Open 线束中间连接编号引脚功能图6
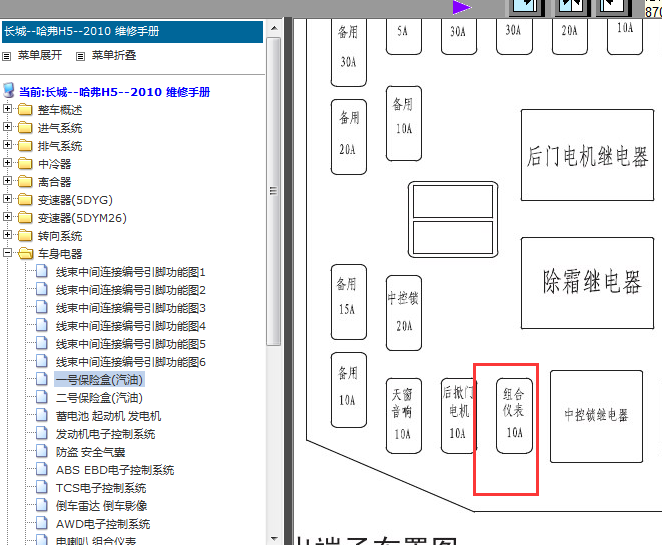 130,362
